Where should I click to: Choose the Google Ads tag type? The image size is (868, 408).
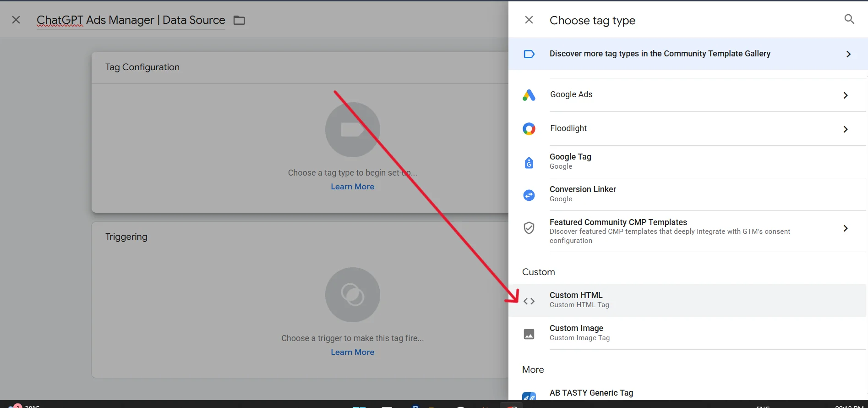(x=687, y=95)
